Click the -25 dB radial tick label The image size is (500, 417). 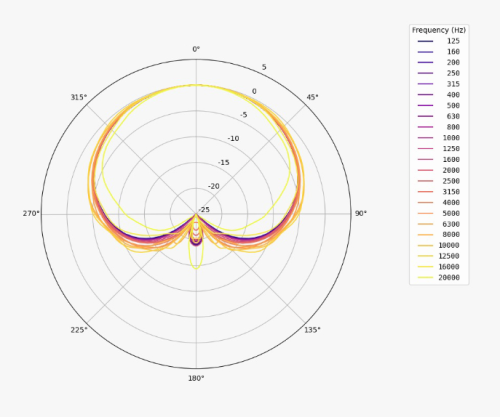point(204,210)
